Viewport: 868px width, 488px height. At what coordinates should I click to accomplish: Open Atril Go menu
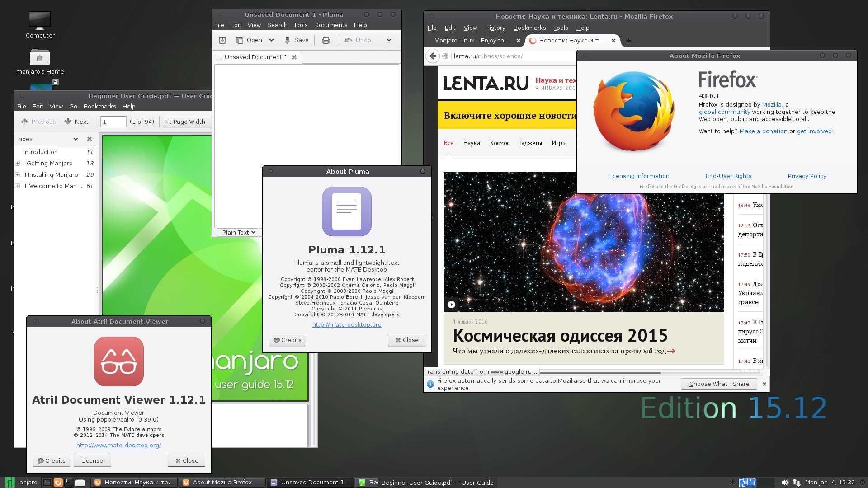[x=73, y=107]
